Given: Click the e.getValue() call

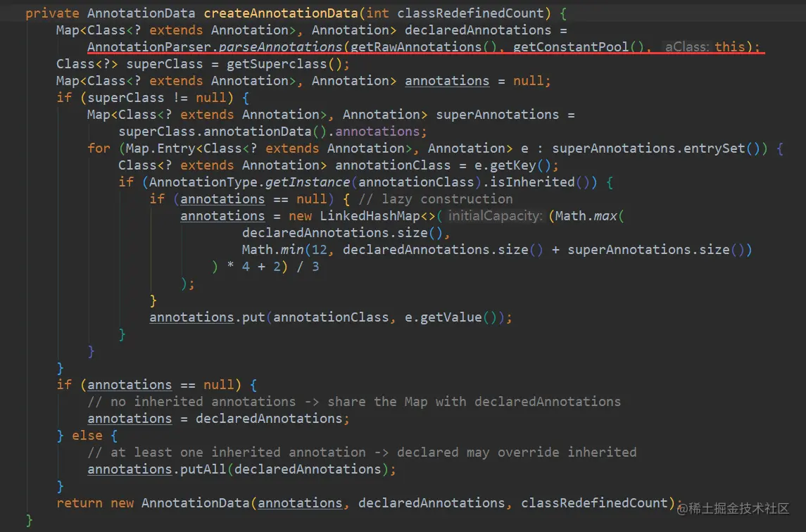Looking at the screenshot, I should pos(451,317).
